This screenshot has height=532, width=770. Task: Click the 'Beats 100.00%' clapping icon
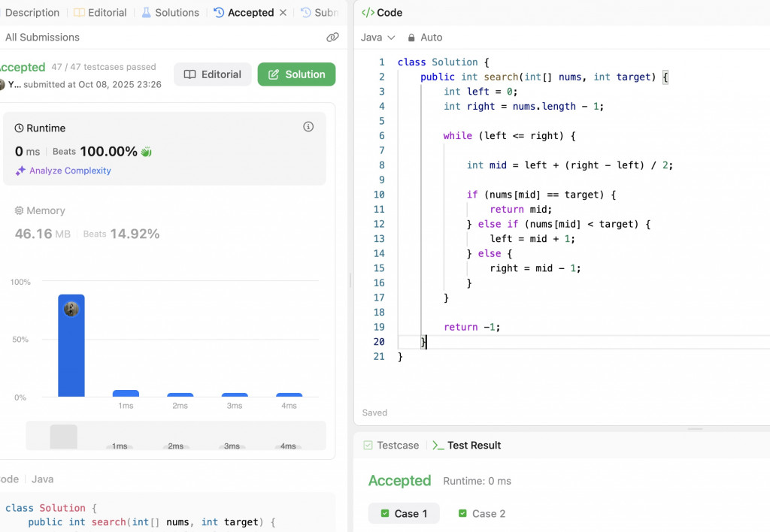pos(147,152)
